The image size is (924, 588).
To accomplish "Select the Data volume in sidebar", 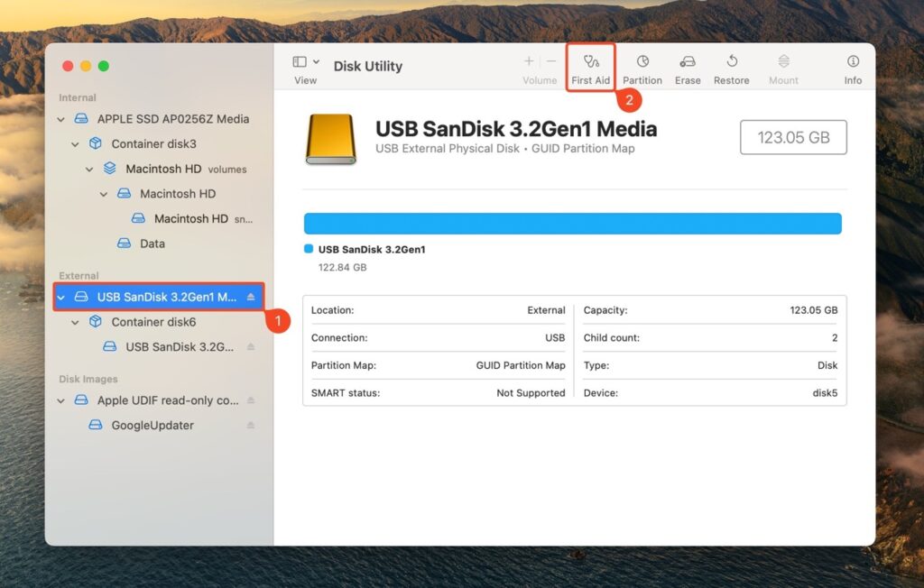I will [153, 243].
